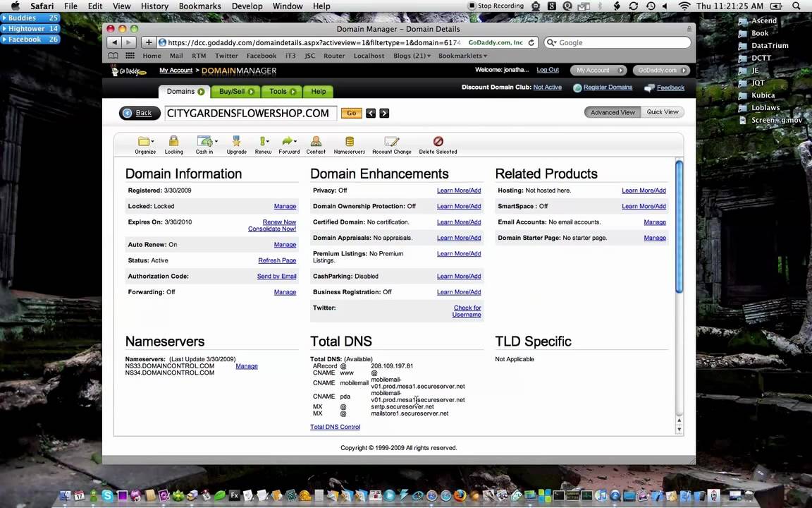
Task: Open the Domains tab
Action: click(x=185, y=91)
